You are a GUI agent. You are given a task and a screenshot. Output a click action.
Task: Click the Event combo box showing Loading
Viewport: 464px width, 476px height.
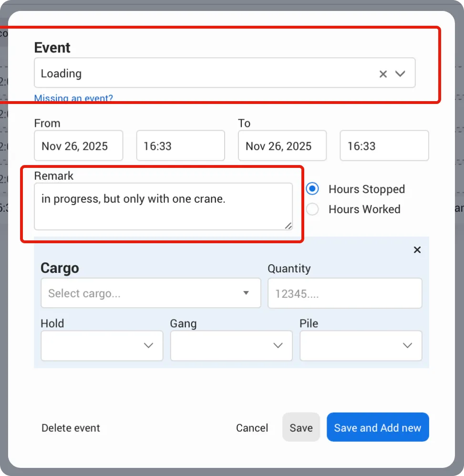click(225, 73)
